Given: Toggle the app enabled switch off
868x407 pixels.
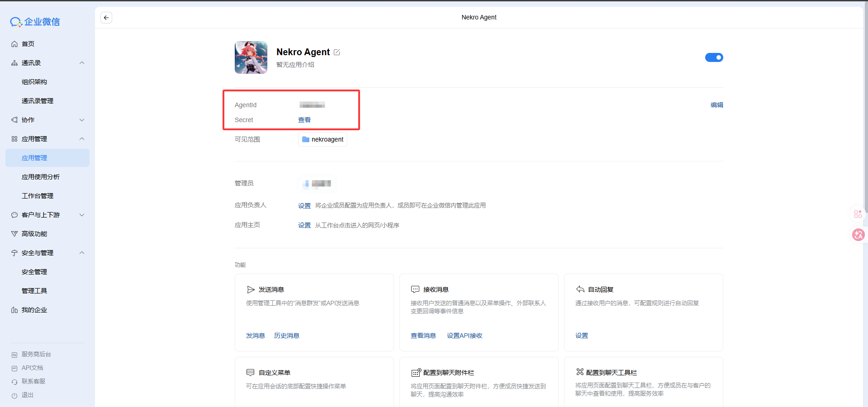Looking at the screenshot, I should click(714, 57).
